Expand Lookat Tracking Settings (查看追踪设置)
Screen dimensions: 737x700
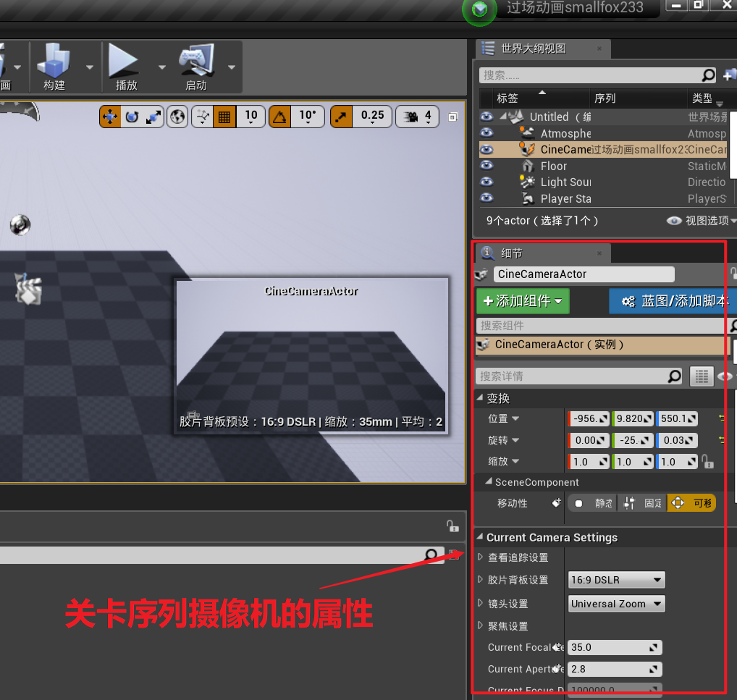481,557
